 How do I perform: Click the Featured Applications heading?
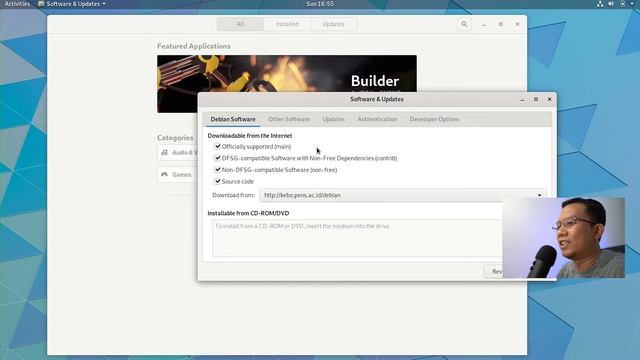(193, 46)
